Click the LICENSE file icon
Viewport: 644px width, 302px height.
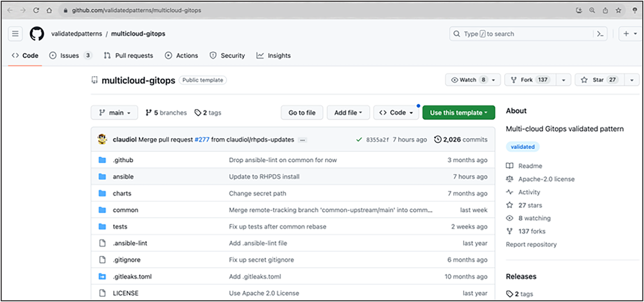pyautogui.click(x=102, y=293)
